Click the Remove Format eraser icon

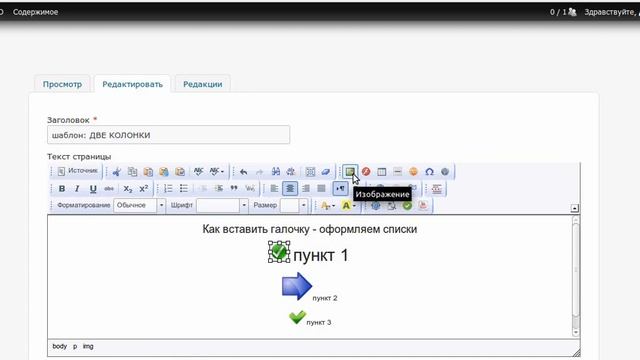[x=326, y=172]
